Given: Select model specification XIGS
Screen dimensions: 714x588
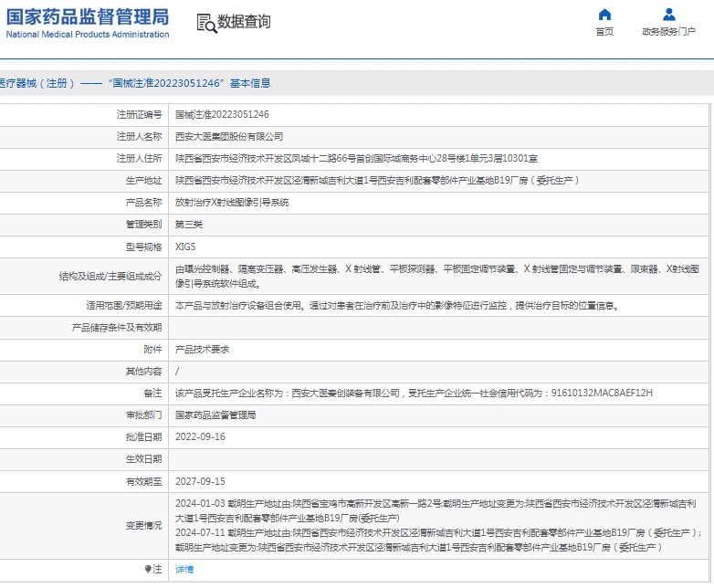Looking at the screenshot, I should tap(185, 247).
